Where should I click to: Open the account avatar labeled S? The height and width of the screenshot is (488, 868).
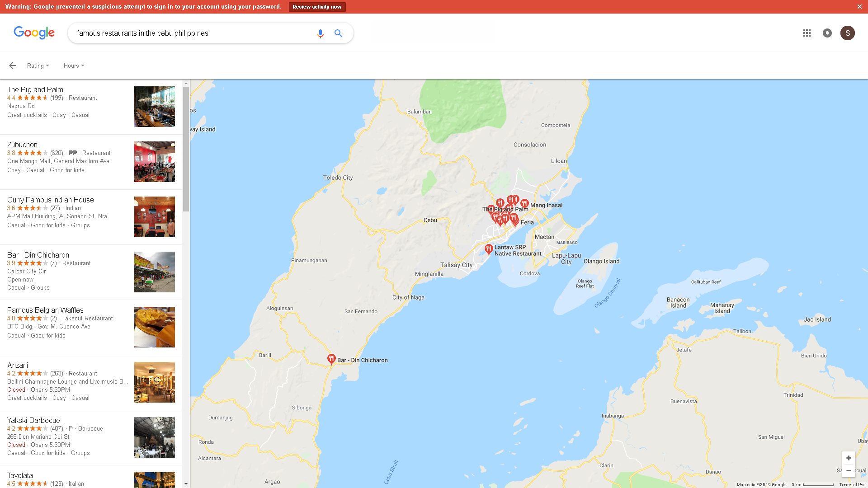(847, 33)
